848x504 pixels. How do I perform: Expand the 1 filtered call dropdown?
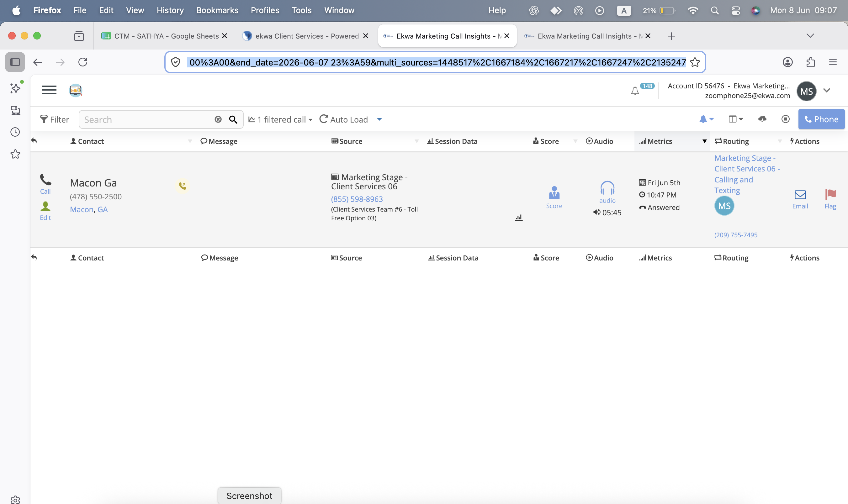[x=280, y=119]
